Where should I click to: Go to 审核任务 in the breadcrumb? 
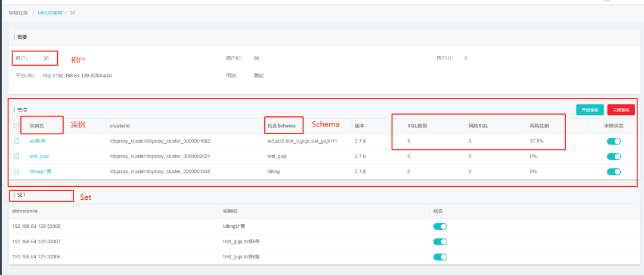coord(18,13)
